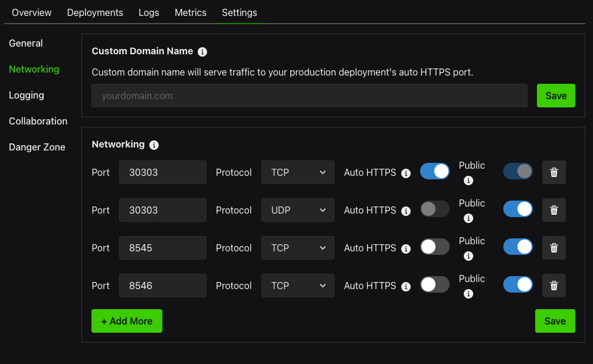Open Protocol selector on port 8546 row
Image resolution: width=593 pixels, height=364 pixels.
click(x=297, y=286)
